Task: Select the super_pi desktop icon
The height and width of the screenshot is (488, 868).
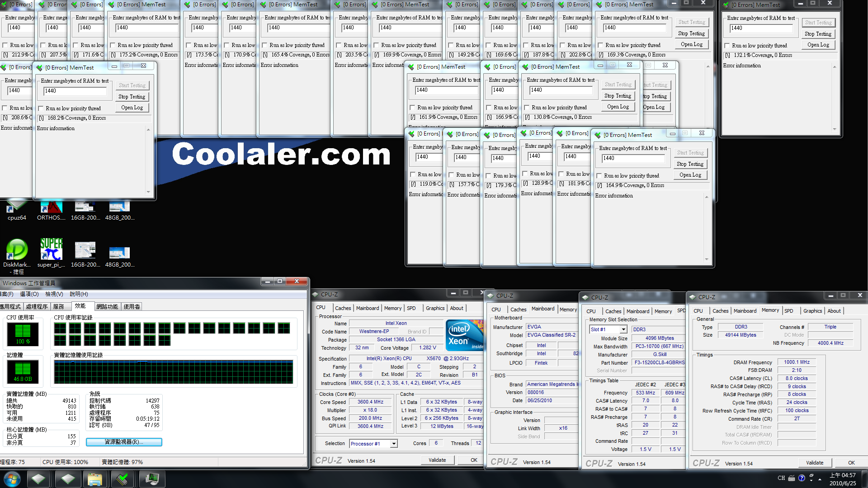Action: point(51,253)
